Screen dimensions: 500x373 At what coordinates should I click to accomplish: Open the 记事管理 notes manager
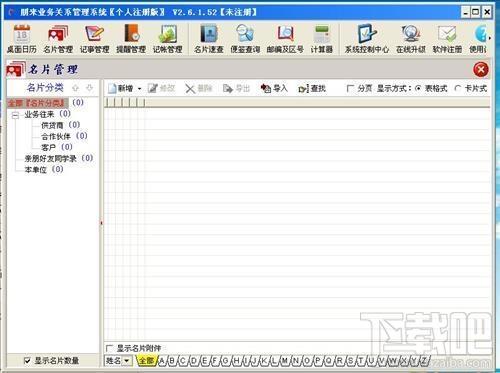click(95, 39)
